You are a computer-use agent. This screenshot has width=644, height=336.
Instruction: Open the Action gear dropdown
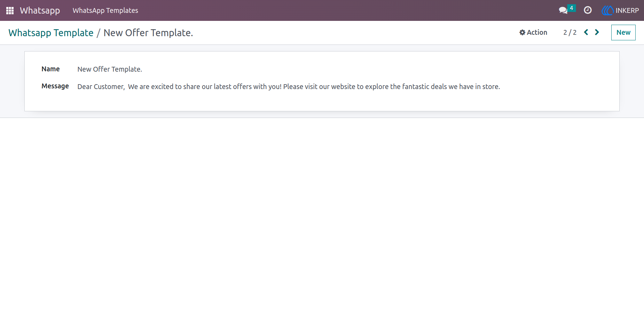click(x=533, y=32)
